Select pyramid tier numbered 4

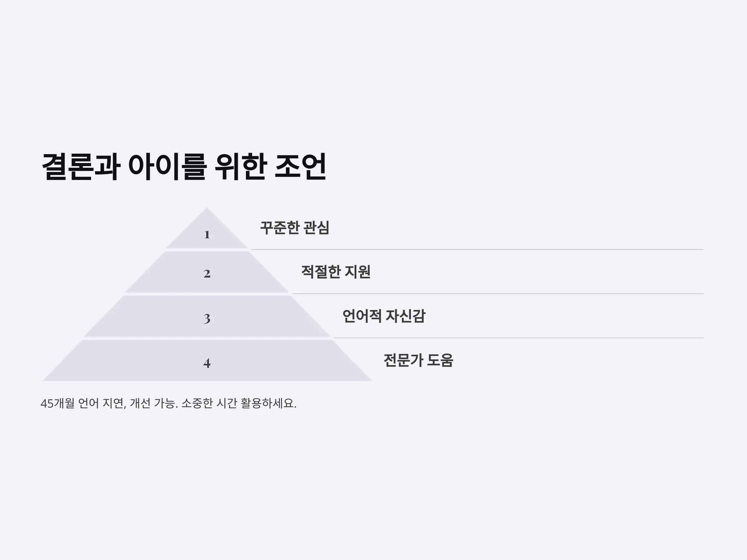pos(207,361)
